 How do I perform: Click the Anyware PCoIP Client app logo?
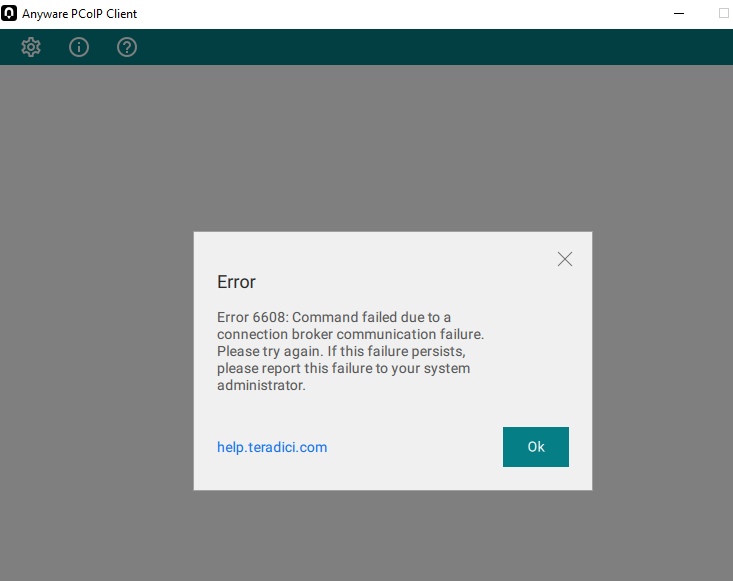tap(9, 13)
